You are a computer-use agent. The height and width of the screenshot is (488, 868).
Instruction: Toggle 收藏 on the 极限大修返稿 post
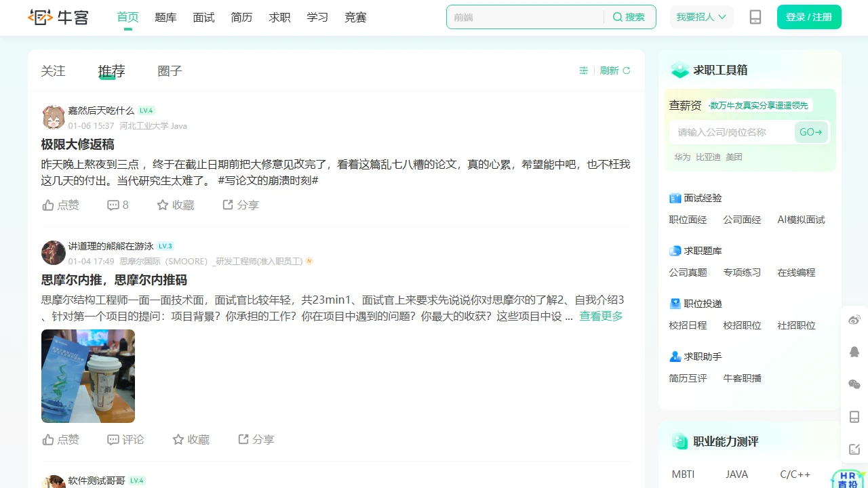[x=175, y=205]
